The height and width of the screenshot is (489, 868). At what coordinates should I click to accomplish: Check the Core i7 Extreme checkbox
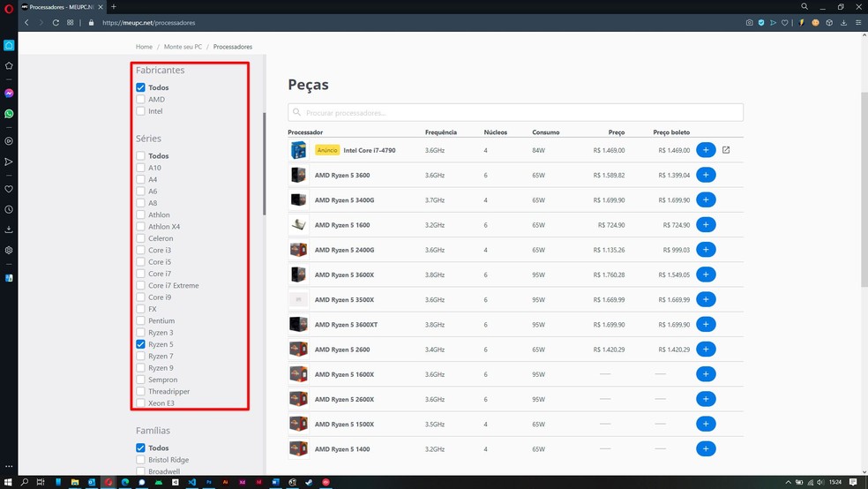tap(140, 285)
